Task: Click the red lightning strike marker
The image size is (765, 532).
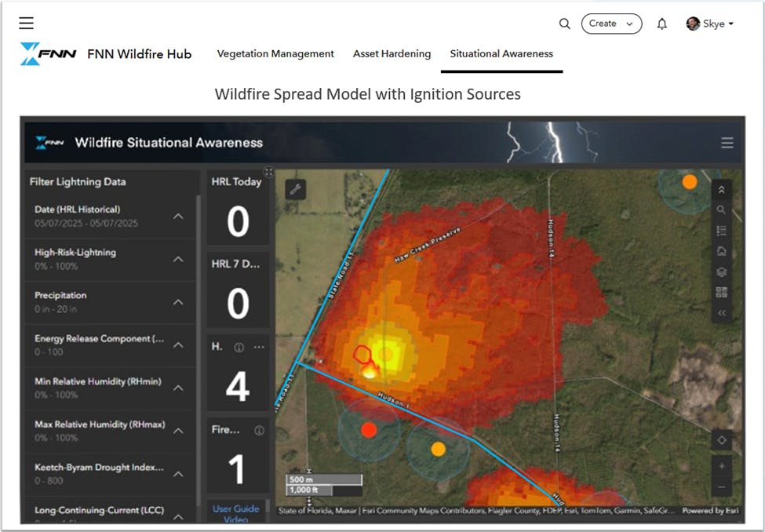Action: pyautogui.click(x=369, y=430)
